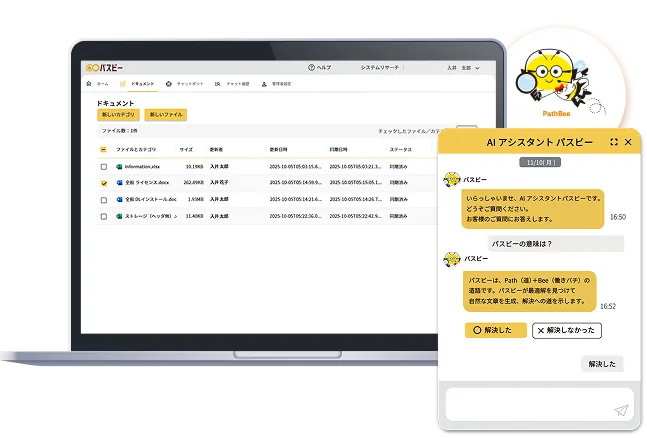
Task: Click the ファイルとカテゴリ column header
Action: coord(136,150)
